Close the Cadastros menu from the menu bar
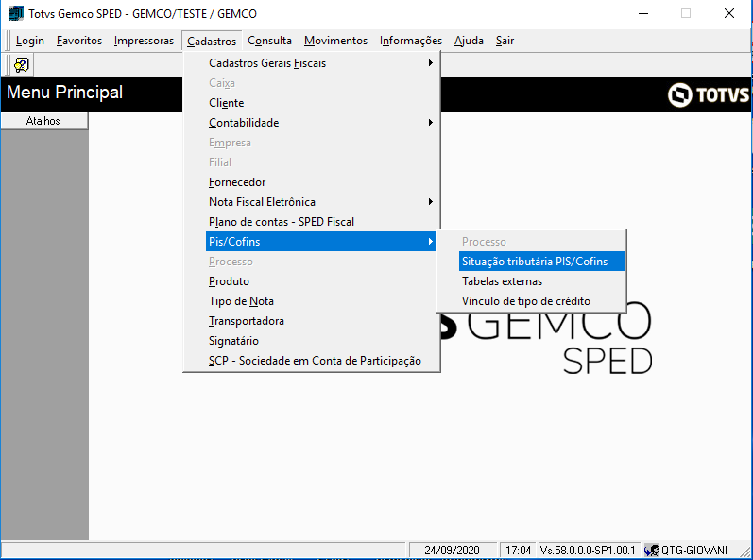This screenshot has height=560, width=753. 212,42
